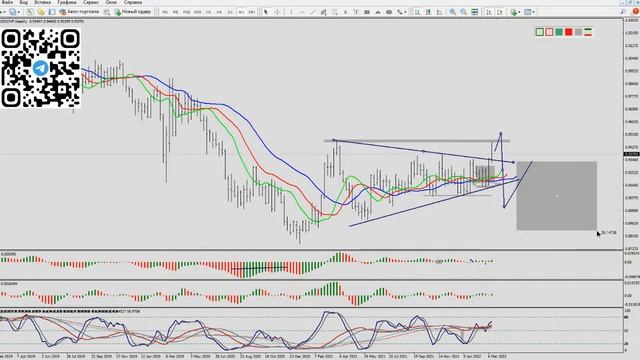
Task: Expand the Profiles dropdown arrow
Action: coord(19,12)
